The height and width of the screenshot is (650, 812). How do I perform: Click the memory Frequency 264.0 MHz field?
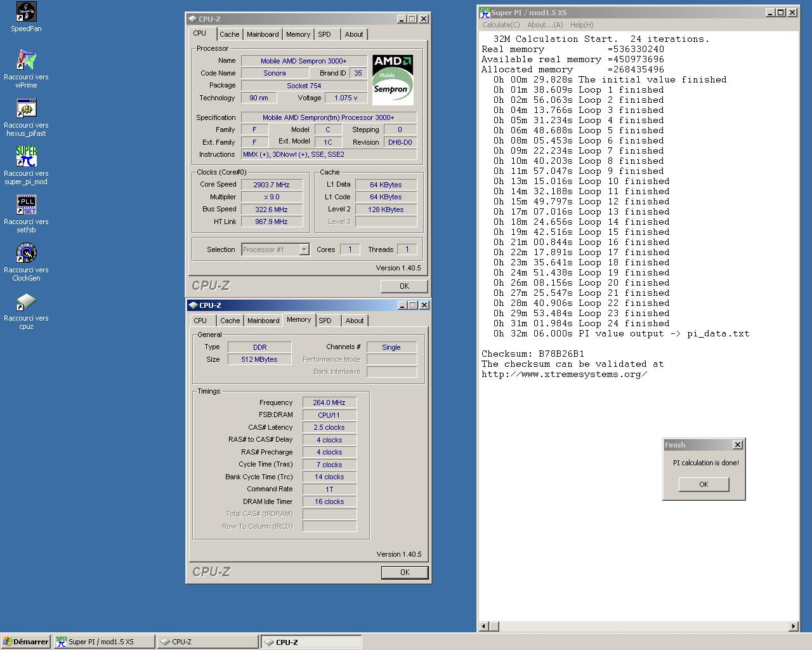(x=329, y=402)
